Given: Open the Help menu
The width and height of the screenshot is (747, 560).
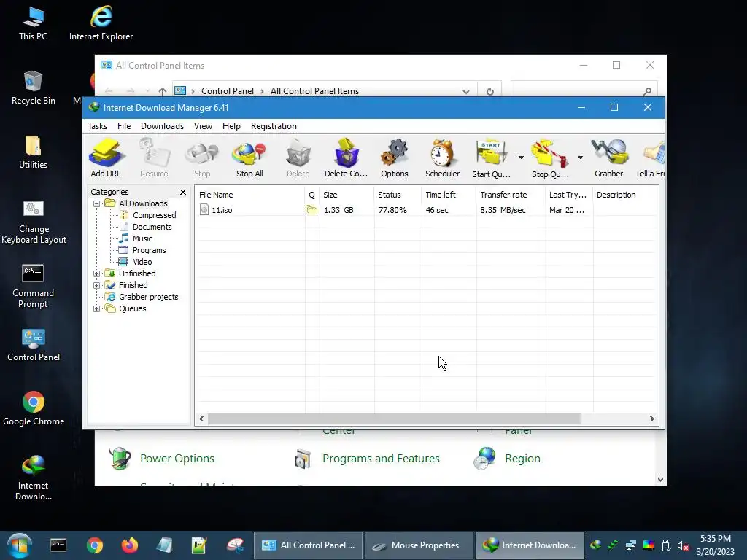Looking at the screenshot, I should tap(231, 126).
